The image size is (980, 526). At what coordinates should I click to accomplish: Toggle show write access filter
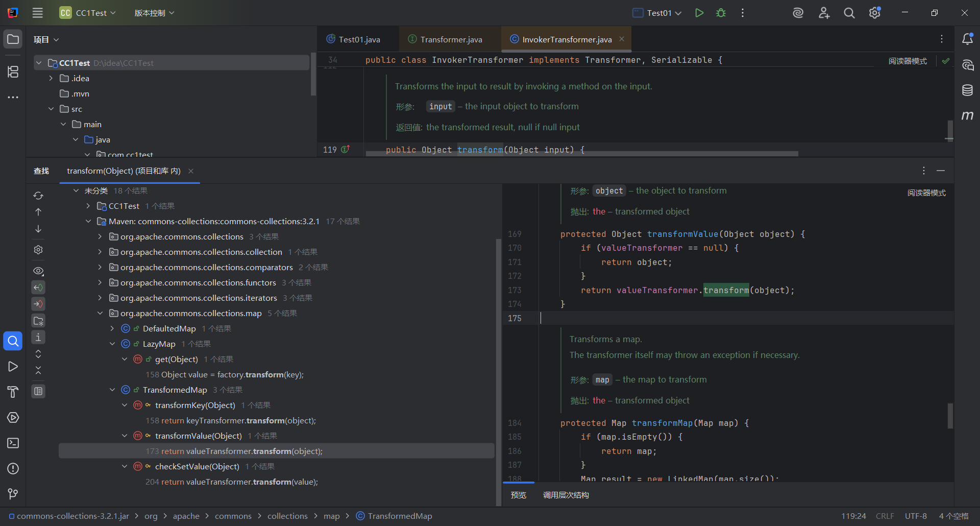[x=38, y=304]
